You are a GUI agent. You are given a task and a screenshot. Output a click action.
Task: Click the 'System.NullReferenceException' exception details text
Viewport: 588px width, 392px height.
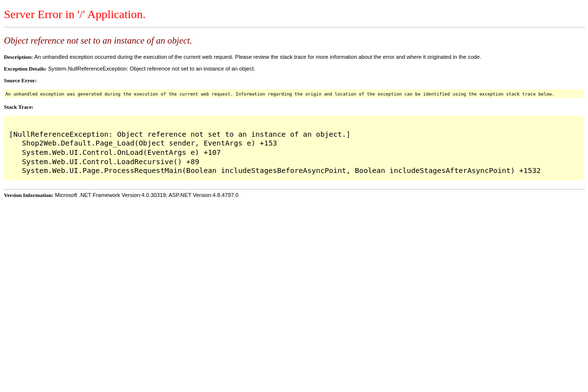pos(151,69)
